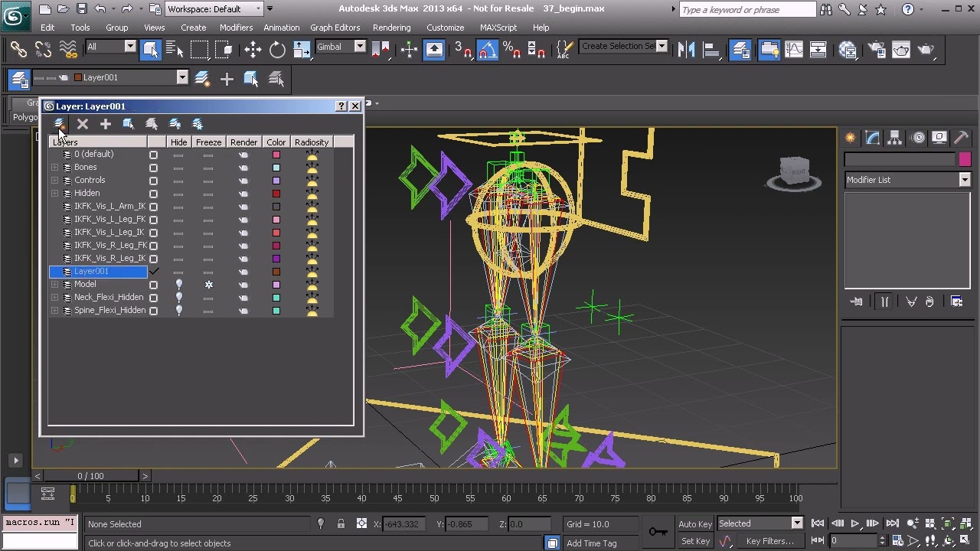Click Delete layer X icon in Layer dialog
980x551 pixels.
83,124
